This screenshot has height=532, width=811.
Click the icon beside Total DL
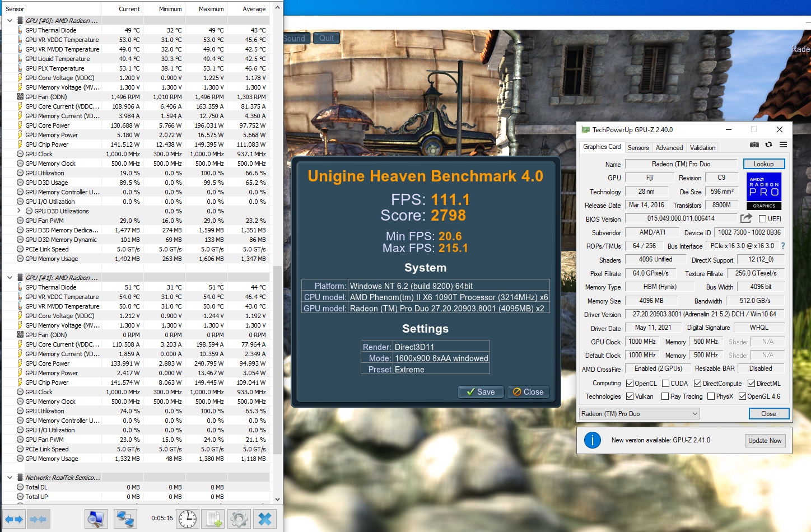pos(20,487)
